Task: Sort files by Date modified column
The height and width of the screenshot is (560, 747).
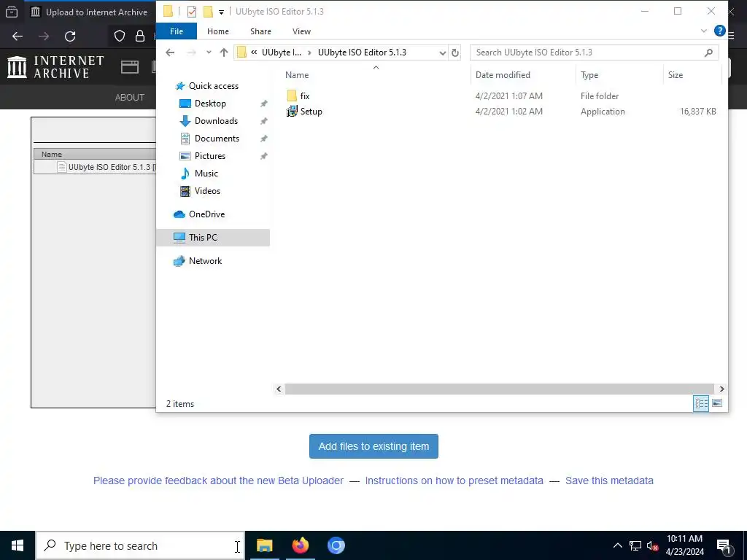Action: click(x=503, y=75)
